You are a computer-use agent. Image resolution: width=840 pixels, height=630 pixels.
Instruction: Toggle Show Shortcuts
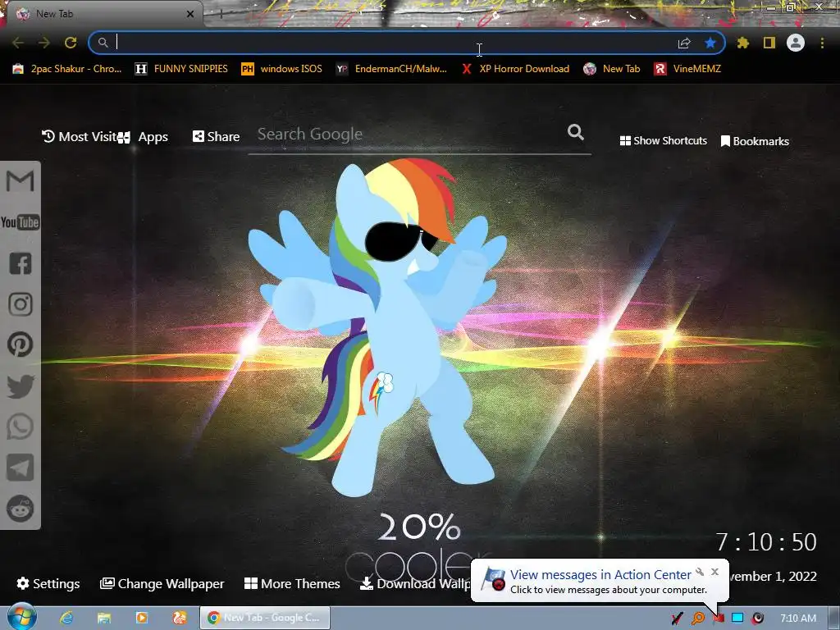tap(663, 140)
